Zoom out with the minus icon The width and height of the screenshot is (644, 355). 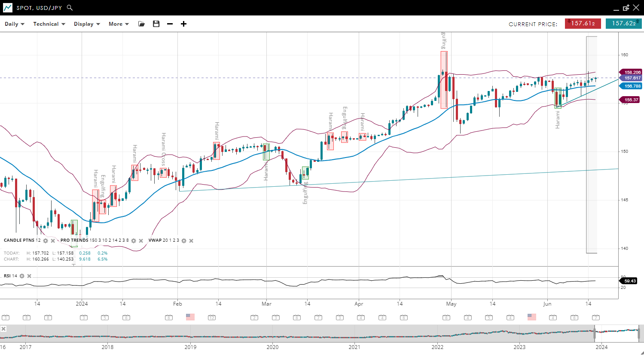(170, 24)
